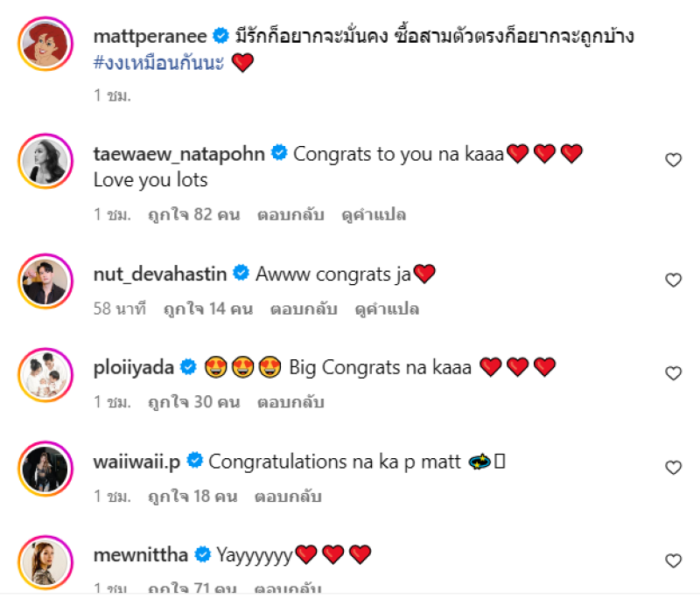Viewport: 700px width, 612px height.
Task: See who liked taewaew_natapohn's comment (82)
Action: (194, 214)
